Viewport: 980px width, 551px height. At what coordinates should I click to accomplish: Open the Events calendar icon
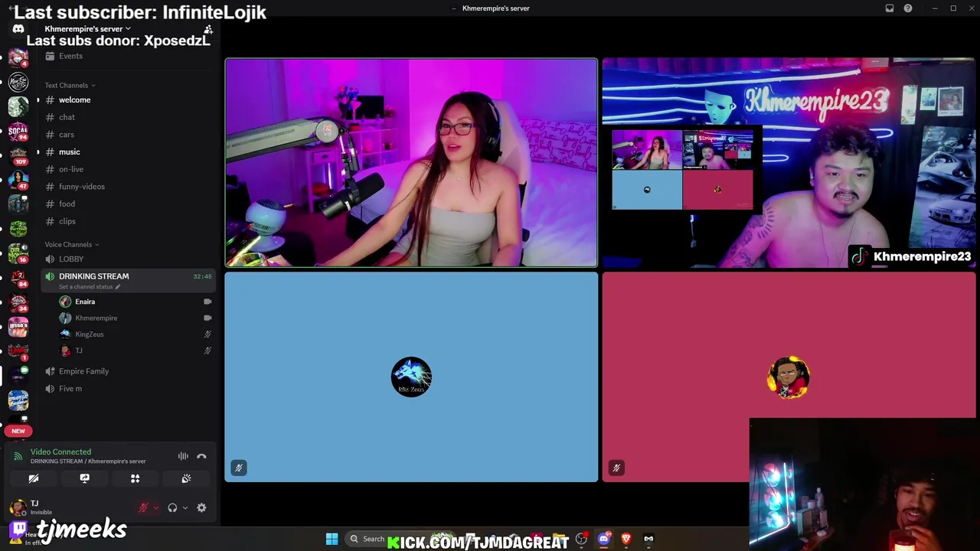tap(50, 56)
